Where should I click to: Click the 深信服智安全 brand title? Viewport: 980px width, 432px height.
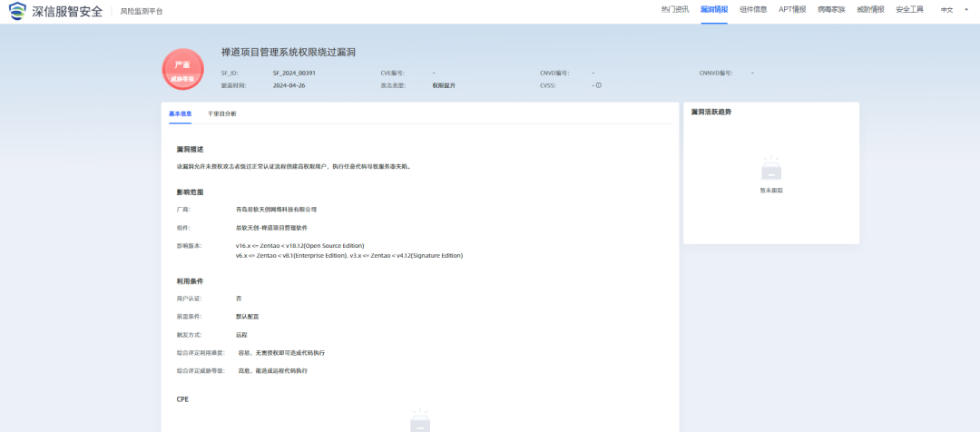coord(67,11)
